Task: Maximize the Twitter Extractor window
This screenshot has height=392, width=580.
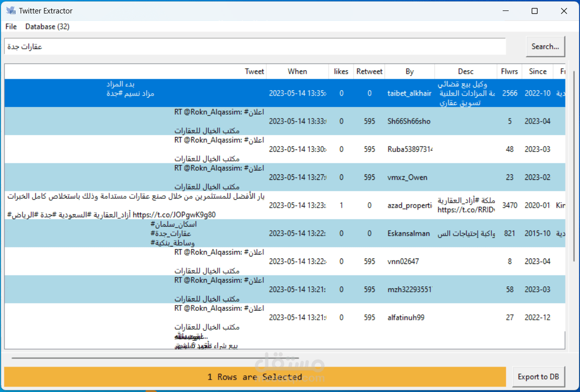Action: point(535,11)
